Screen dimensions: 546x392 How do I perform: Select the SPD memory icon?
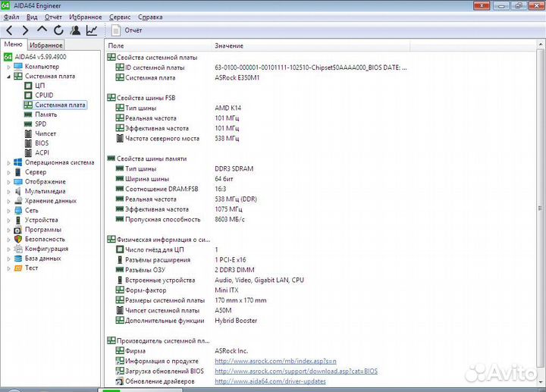[x=28, y=124]
